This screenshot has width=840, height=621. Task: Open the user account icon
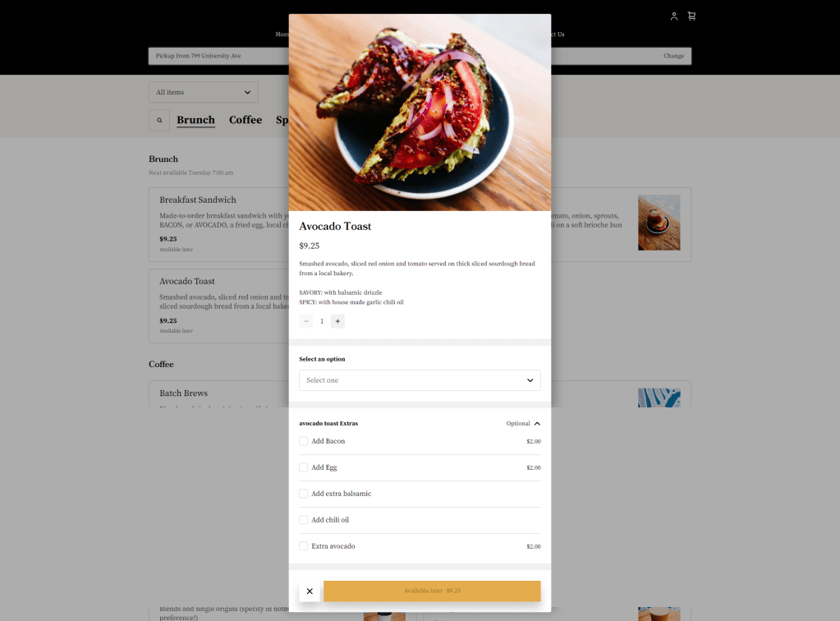[x=674, y=16]
